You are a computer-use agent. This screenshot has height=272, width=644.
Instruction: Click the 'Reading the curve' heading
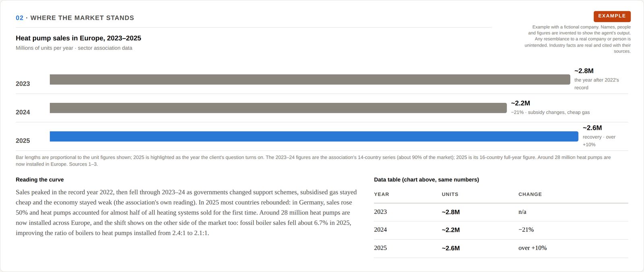pyautogui.click(x=39, y=180)
